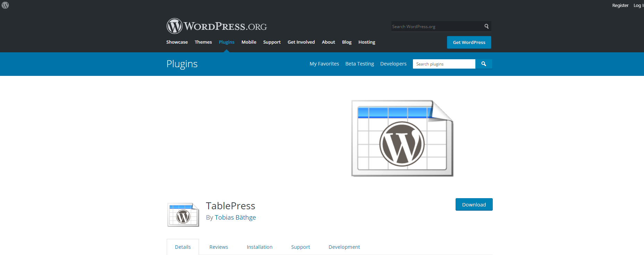Screen dimensions: 644x255
Task: Open author Tobias Bäthge's profile link
Action: coord(235,218)
